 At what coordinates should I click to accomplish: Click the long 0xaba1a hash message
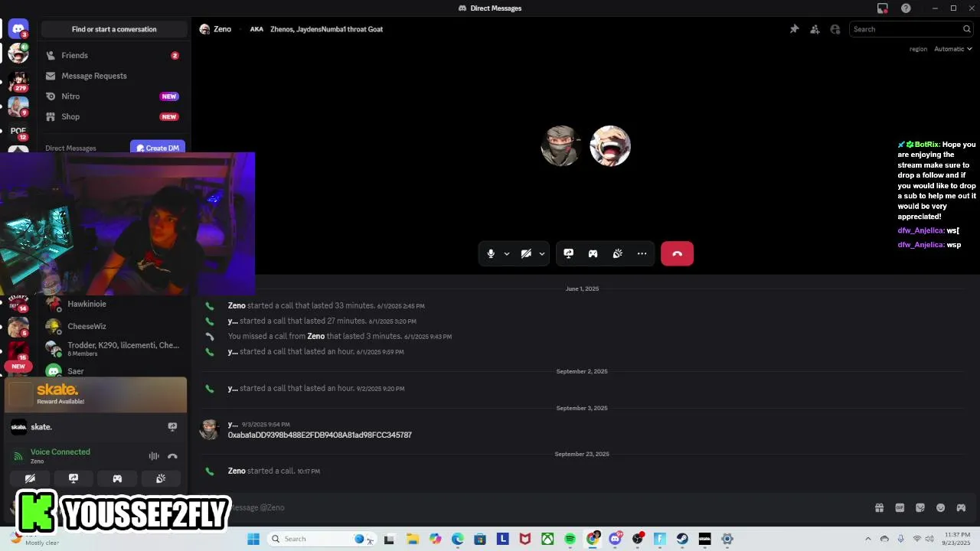click(x=319, y=435)
